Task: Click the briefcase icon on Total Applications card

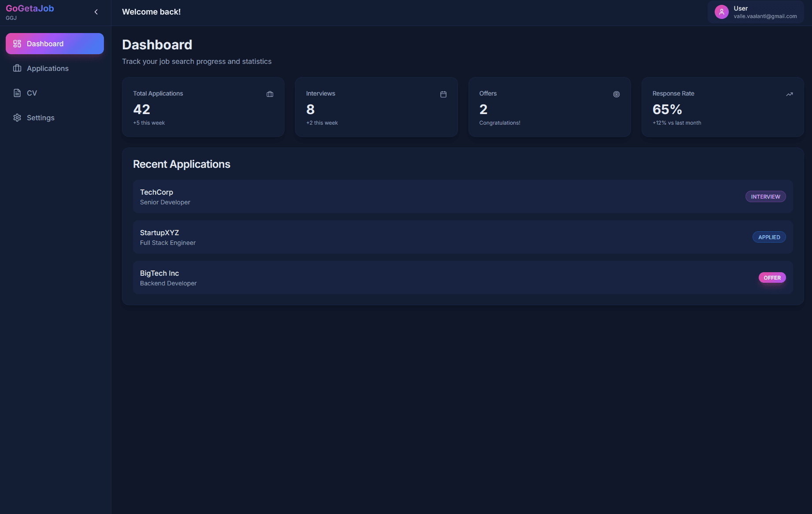Action: [269, 94]
